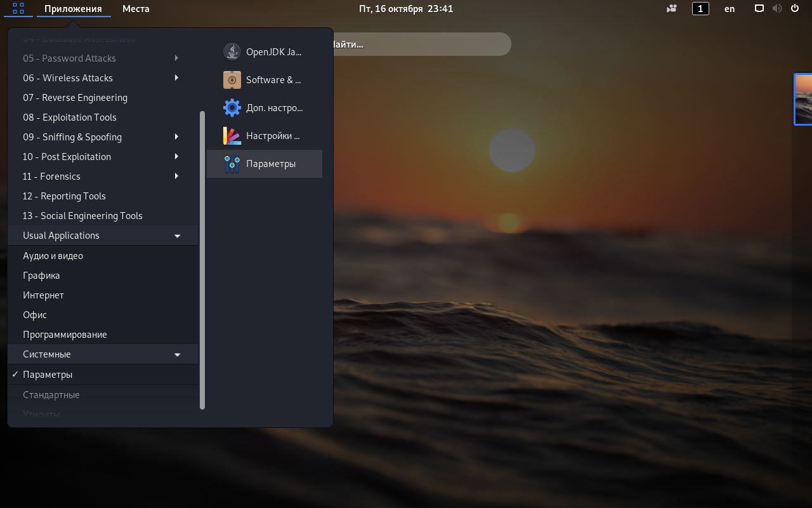Launch Software & Updates package icon
Image resolution: width=812 pixels, height=508 pixels.
(232, 80)
